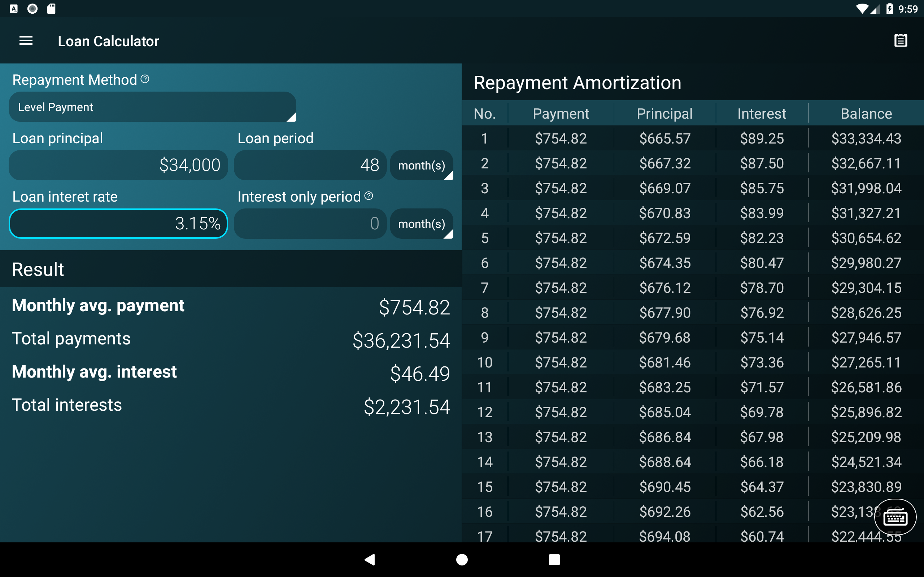
Task: Edit the $34,000 loan principal field
Action: coord(118,165)
